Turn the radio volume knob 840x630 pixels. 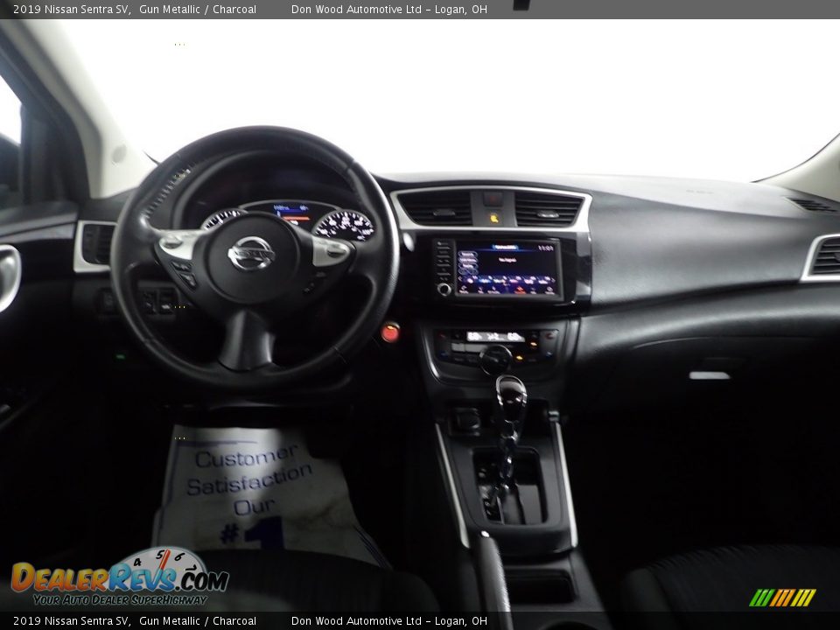pos(444,289)
